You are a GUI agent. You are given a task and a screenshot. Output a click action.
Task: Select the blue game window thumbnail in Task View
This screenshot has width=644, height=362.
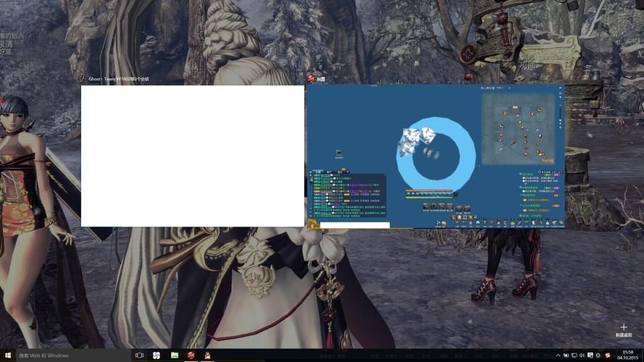click(436, 156)
